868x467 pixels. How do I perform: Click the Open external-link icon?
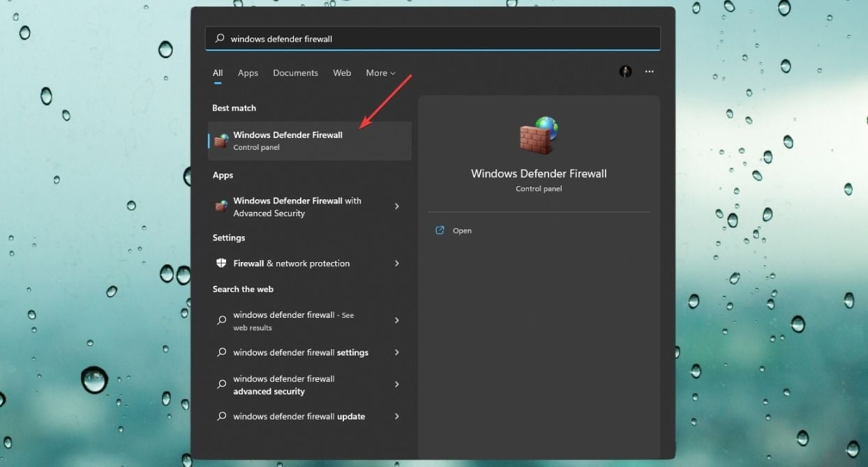pos(440,231)
